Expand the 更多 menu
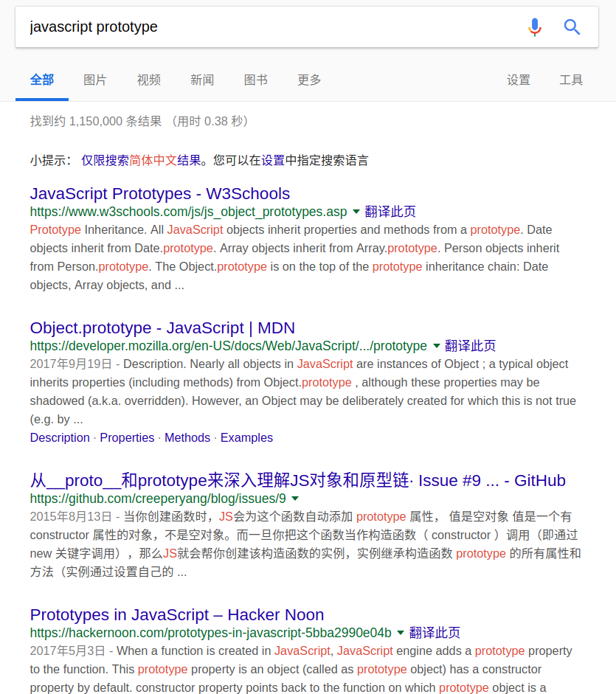This screenshot has height=694, width=616. 309,80
